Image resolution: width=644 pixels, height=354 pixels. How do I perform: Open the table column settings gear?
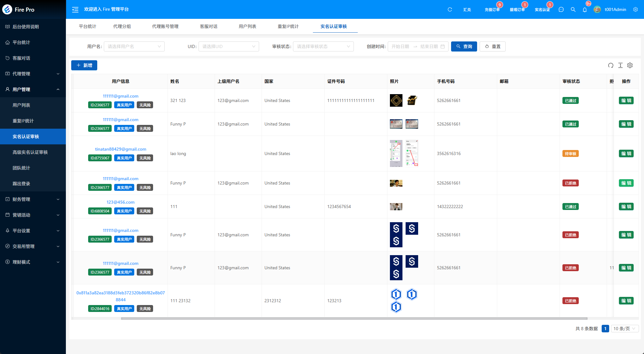[x=630, y=65]
